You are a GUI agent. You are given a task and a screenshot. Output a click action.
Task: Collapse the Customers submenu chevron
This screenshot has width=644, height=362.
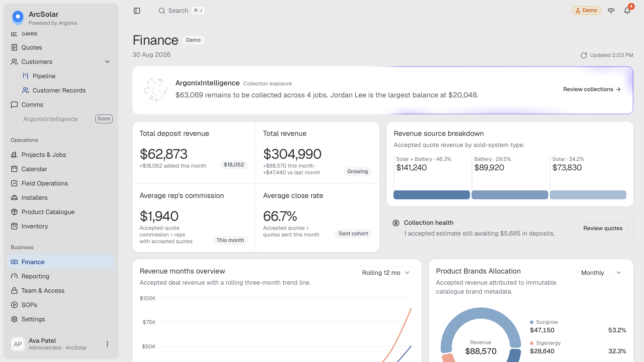[108, 62]
